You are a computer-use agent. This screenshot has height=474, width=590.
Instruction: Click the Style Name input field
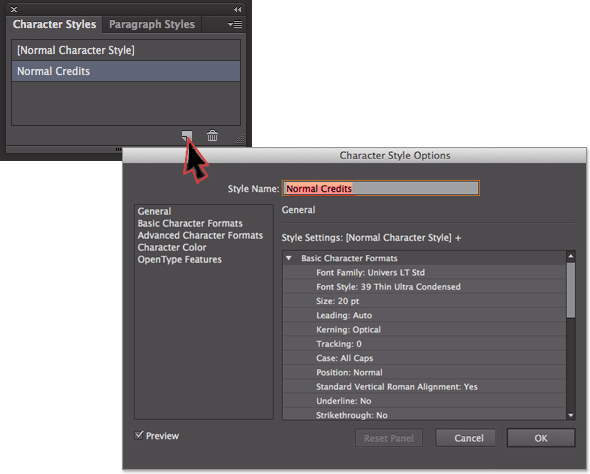(x=381, y=188)
